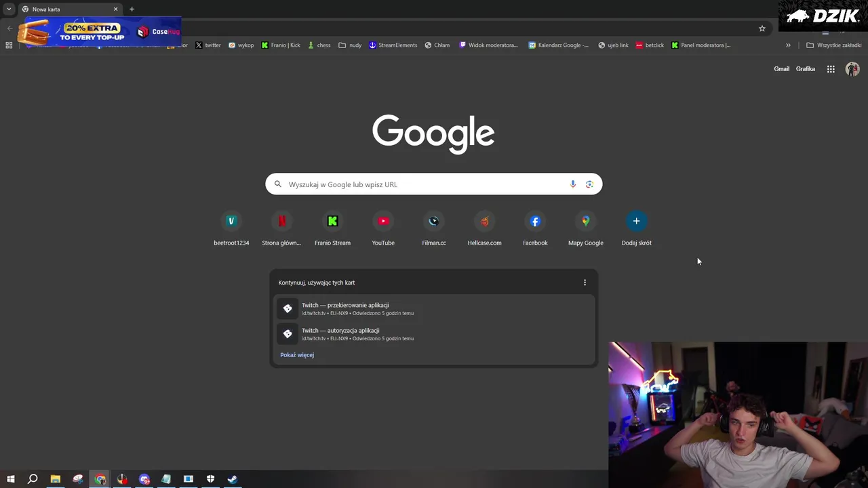Expand the Wszystkie zakładki folder
The image size is (868, 488).
pyautogui.click(x=833, y=45)
